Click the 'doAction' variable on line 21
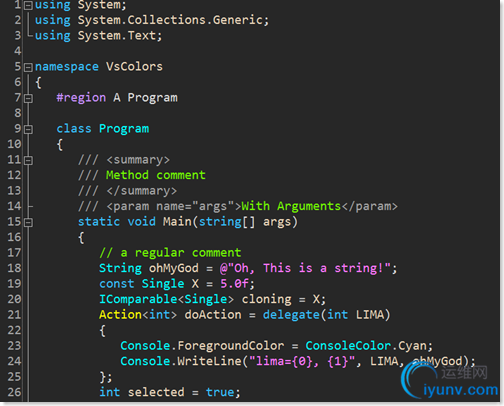Image resolution: width=504 pixels, height=406 pixels. (213, 315)
